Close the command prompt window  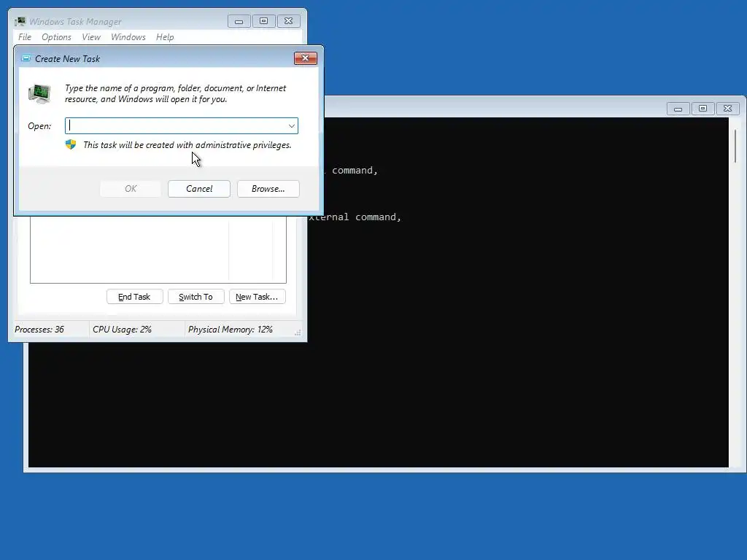(727, 109)
